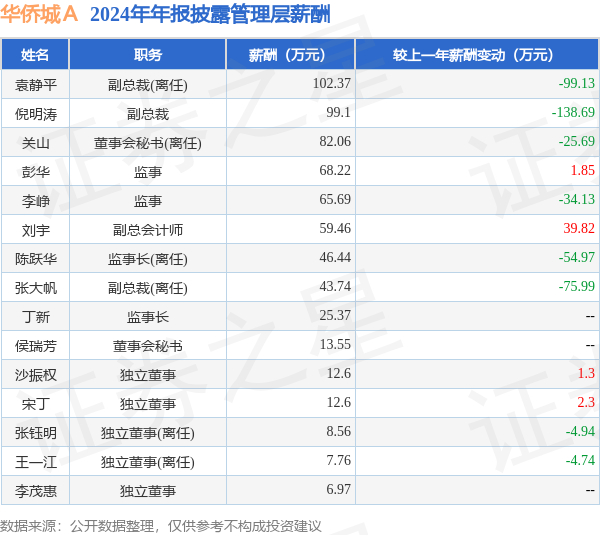Click change value -99.13
This screenshot has height=535, width=600.
tap(577, 83)
